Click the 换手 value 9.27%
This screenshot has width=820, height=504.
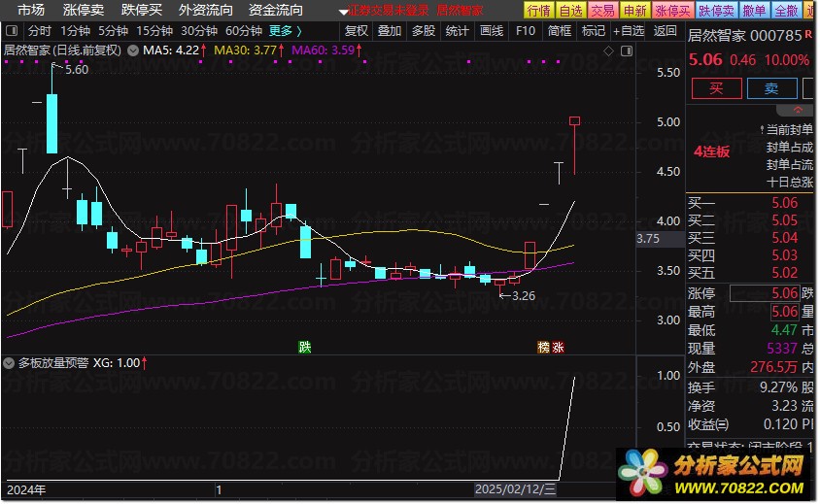[778, 387]
